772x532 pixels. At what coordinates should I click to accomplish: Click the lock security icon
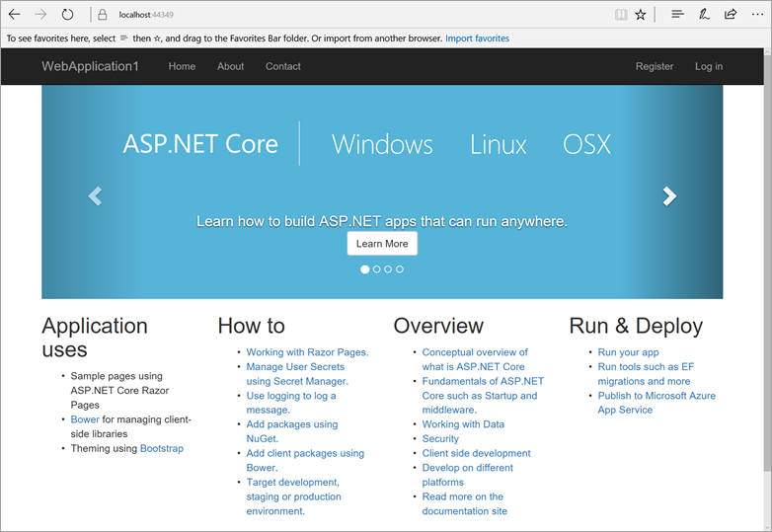click(103, 15)
